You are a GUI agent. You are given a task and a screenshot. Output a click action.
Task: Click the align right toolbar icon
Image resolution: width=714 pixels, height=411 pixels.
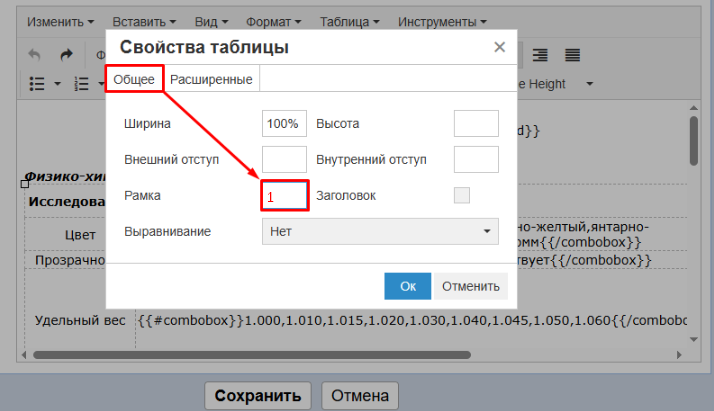point(541,55)
